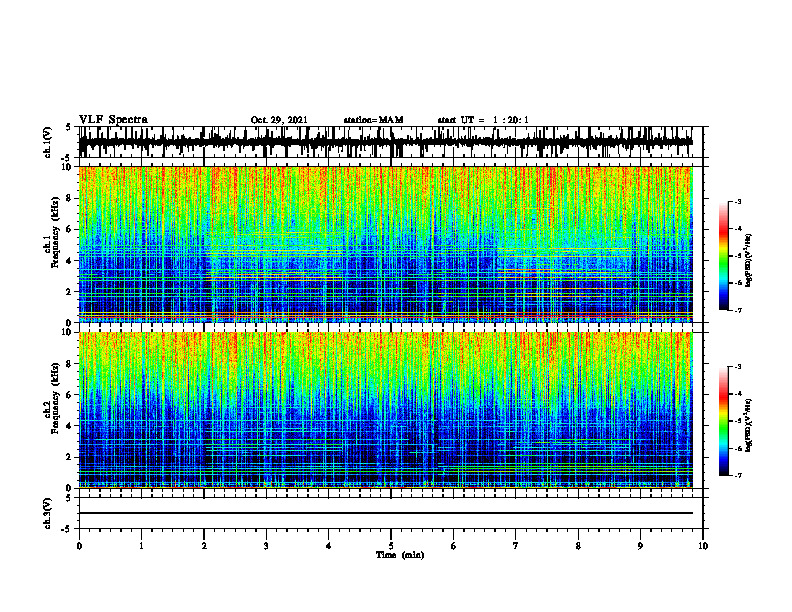The width and height of the screenshot is (792, 612).
Task: Click the "ch.3(V)" axis label
Action: pos(48,513)
